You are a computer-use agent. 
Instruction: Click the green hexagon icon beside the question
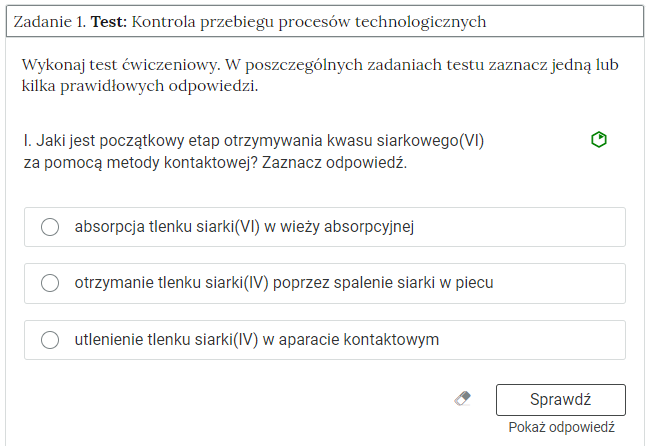click(x=599, y=140)
